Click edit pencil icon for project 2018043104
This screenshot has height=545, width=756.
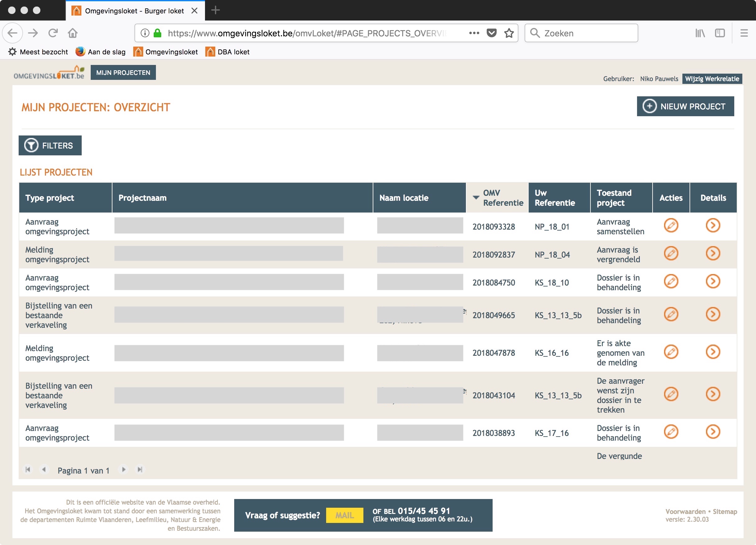pyautogui.click(x=671, y=394)
